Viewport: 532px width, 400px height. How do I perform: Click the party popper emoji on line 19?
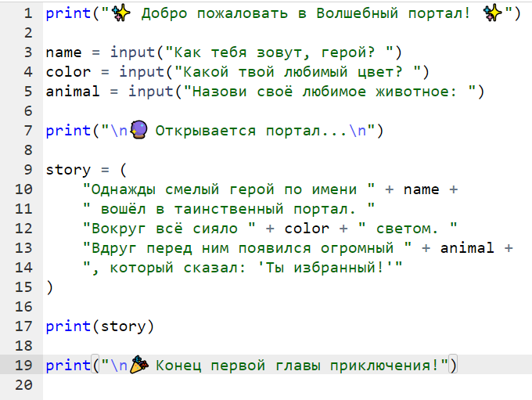click(139, 365)
